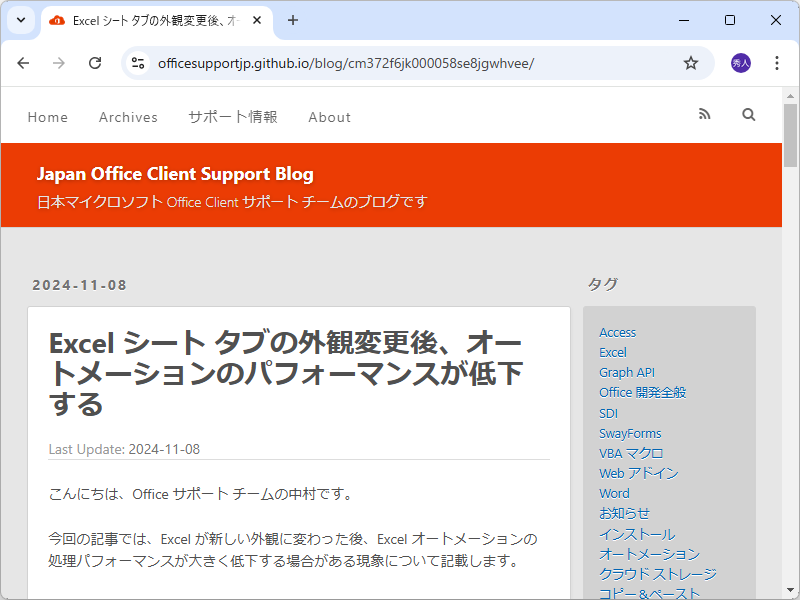
Task: Open the Graph API tag link
Action: (627, 372)
